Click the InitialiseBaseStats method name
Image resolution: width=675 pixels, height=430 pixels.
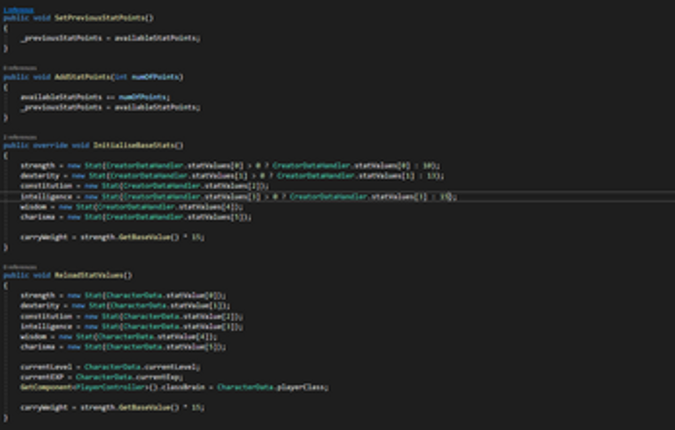tap(134, 145)
